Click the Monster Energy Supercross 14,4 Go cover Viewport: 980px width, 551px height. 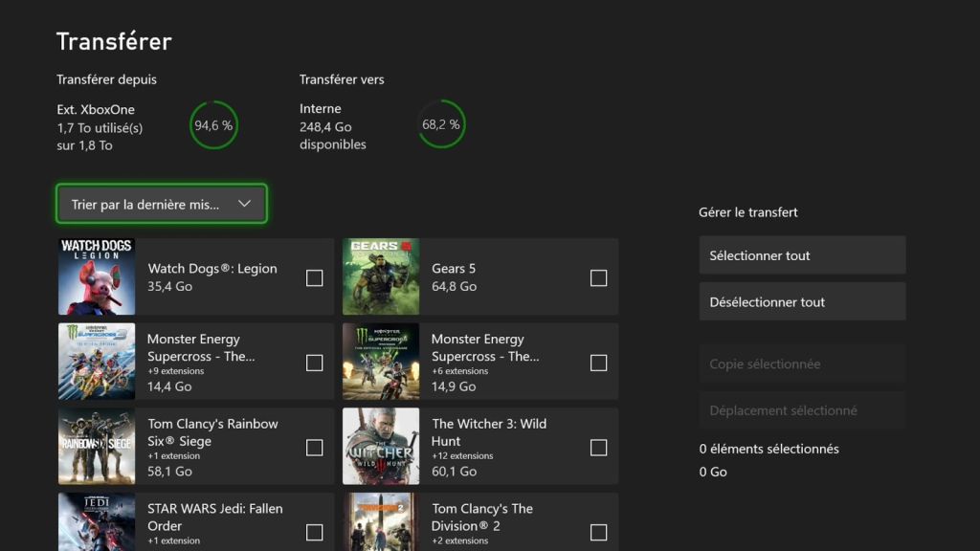point(97,362)
